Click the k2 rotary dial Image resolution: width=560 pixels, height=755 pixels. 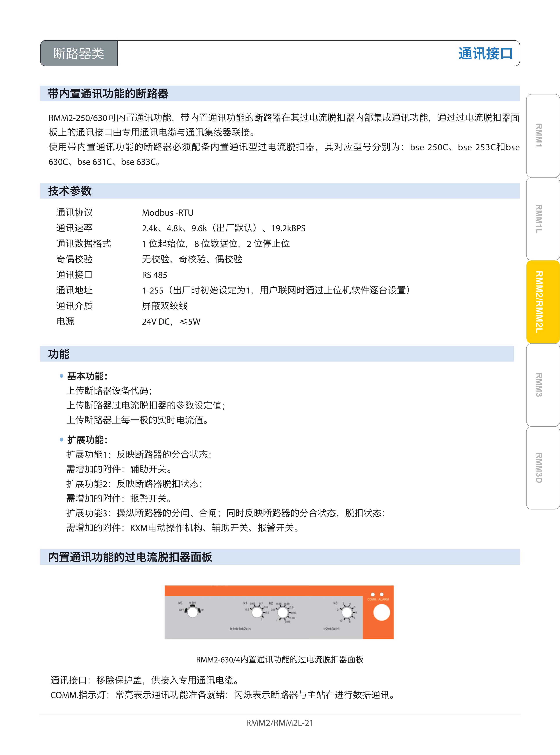282,612
